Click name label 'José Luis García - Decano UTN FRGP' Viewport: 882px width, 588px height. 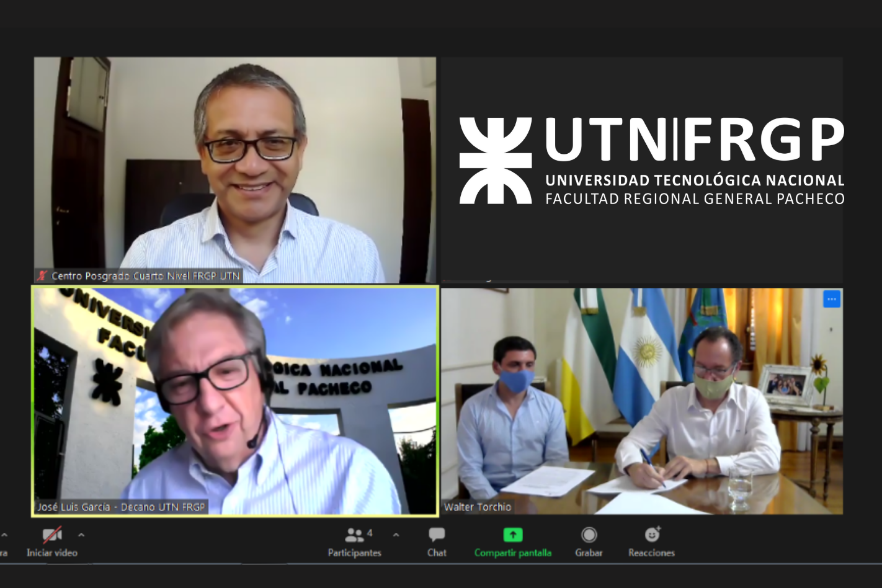click(121, 507)
